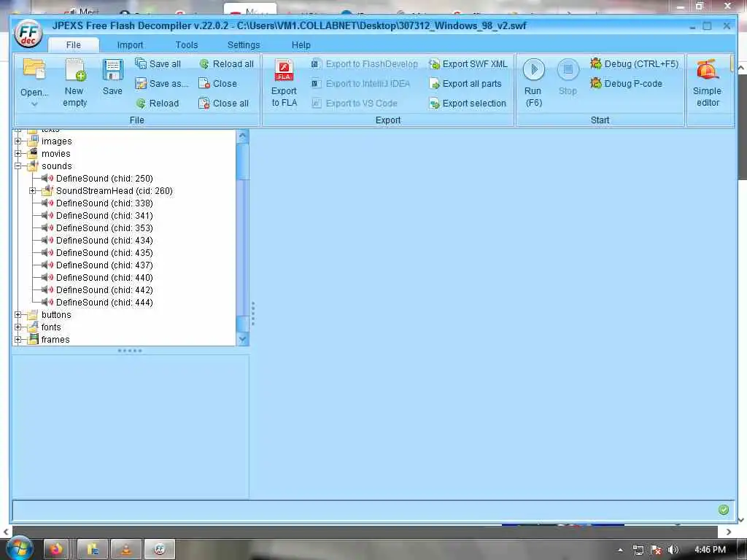Click the green status check icon
747x560 pixels.
[x=723, y=510]
